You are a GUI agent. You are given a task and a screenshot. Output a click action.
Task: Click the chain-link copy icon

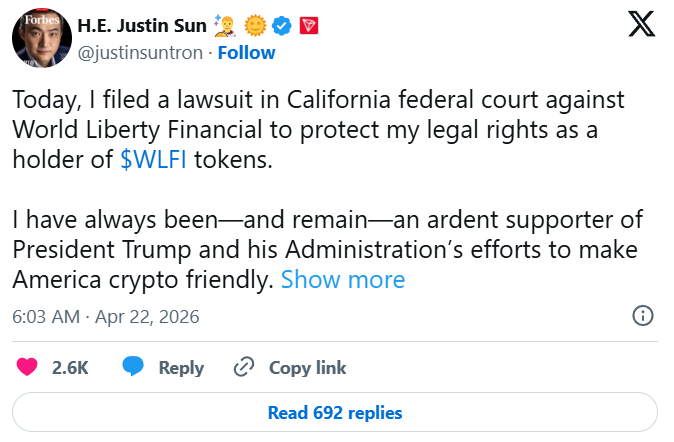click(243, 368)
